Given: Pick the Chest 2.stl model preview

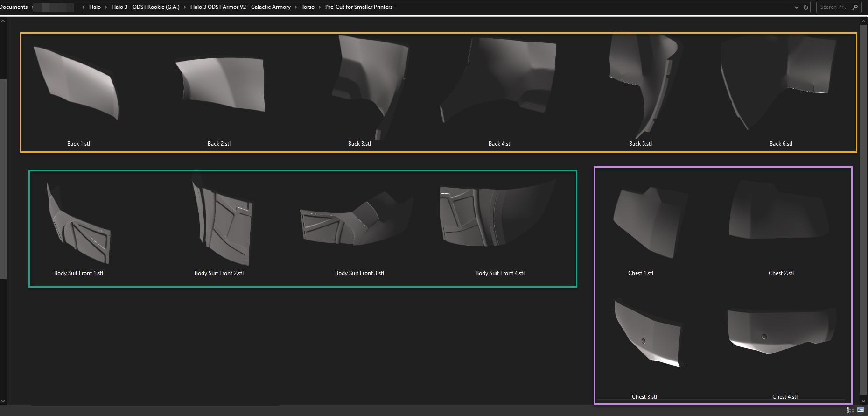Looking at the screenshot, I should point(779,210).
